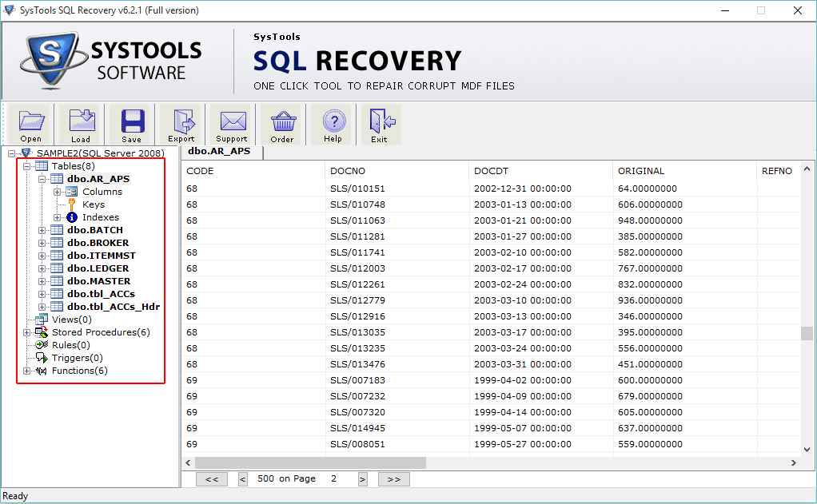Select the Keys node under dbo.AR_APS
The width and height of the screenshot is (817, 504).
tap(93, 204)
